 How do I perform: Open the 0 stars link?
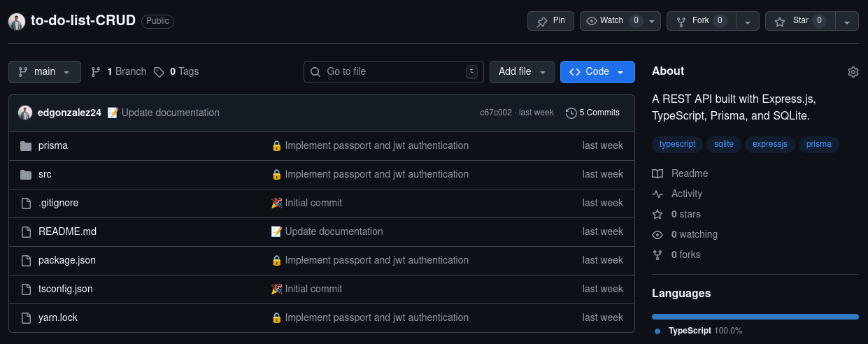(x=676, y=214)
